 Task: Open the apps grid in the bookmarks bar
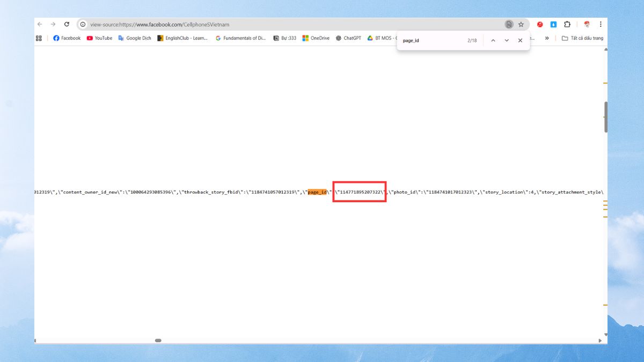click(39, 38)
